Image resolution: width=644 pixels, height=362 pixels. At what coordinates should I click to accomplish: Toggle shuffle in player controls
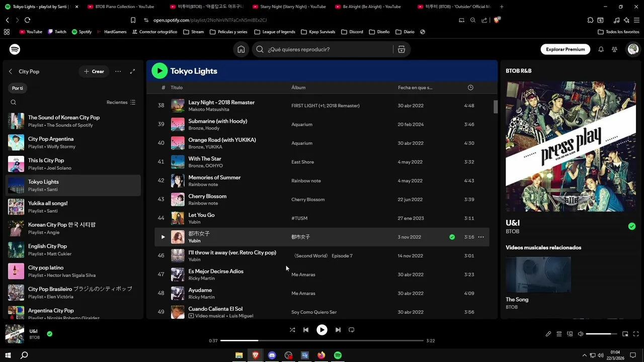point(292,330)
